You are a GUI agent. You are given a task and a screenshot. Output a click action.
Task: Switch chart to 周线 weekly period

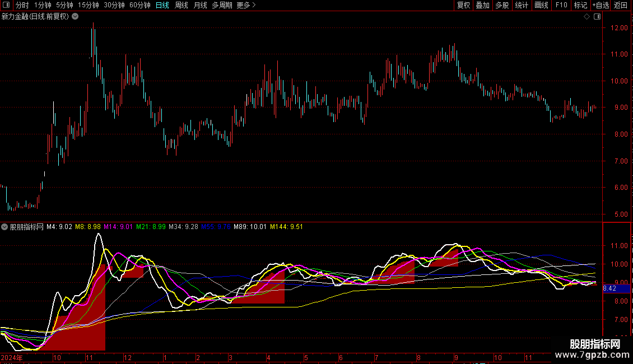(181, 5)
